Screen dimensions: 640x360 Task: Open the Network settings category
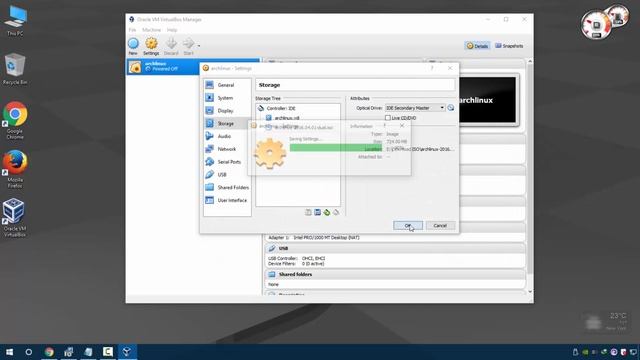pyautogui.click(x=227, y=149)
